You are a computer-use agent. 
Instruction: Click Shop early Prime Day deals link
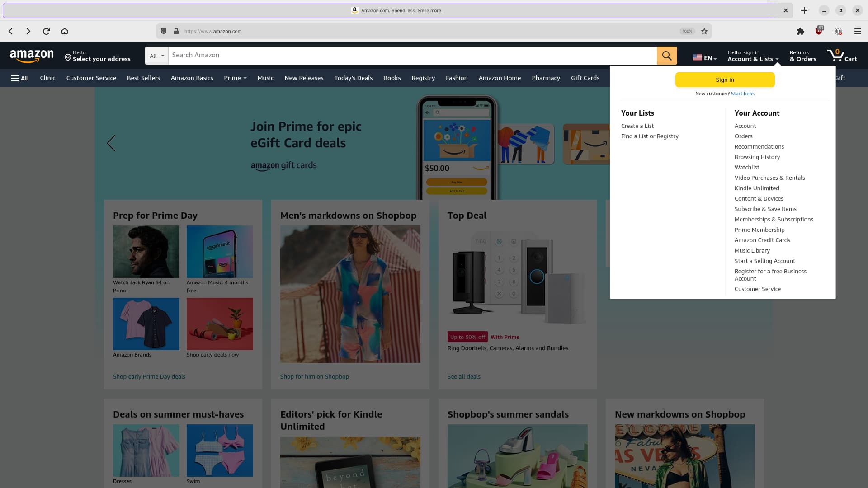(x=149, y=377)
